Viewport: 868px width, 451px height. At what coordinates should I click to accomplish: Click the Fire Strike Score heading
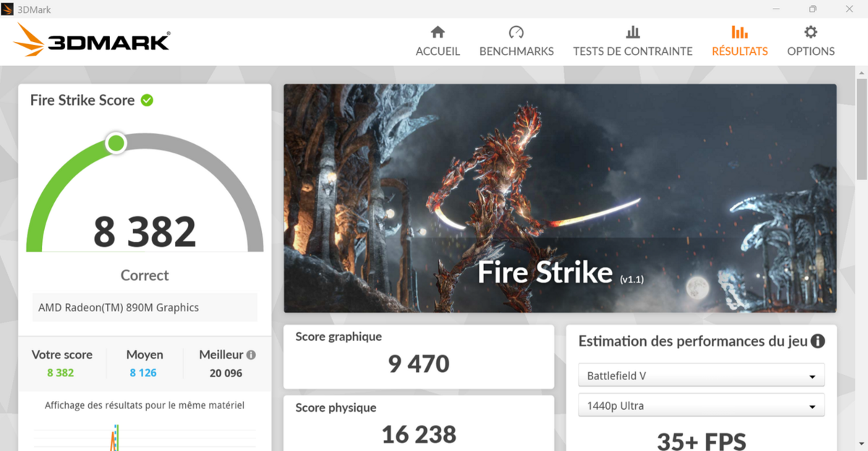tap(82, 101)
